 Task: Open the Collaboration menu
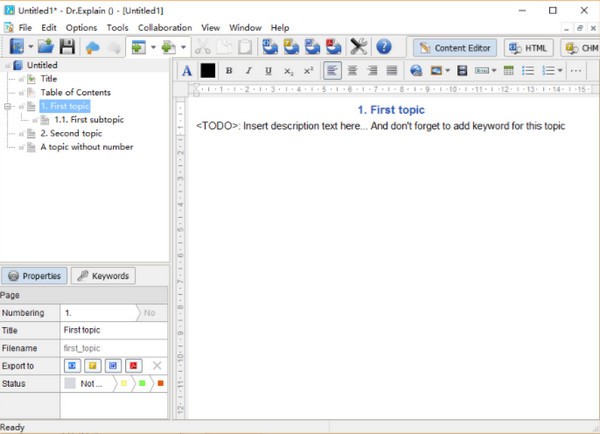tap(164, 28)
